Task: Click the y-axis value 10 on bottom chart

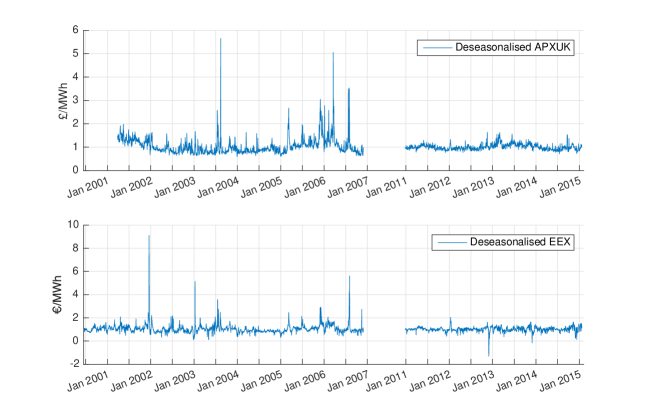Action: click(73, 224)
